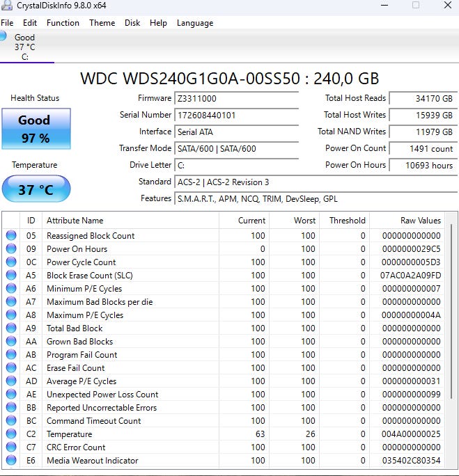Click the Interface field Serial ATA
Image resolution: width=459 pixels, height=476 pixels.
coord(236,132)
